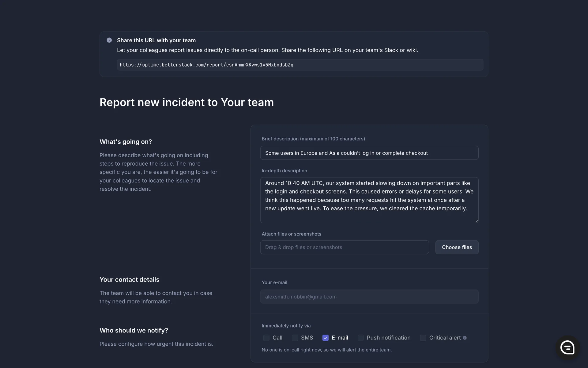The height and width of the screenshot is (368, 588).
Task: Click the Critical alert info icon
Action: point(465,338)
